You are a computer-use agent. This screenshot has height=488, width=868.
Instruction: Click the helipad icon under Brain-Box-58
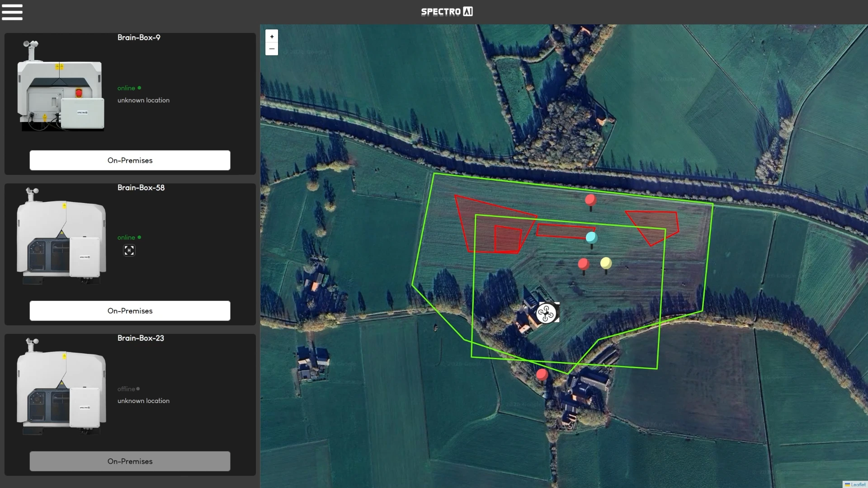[129, 250]
